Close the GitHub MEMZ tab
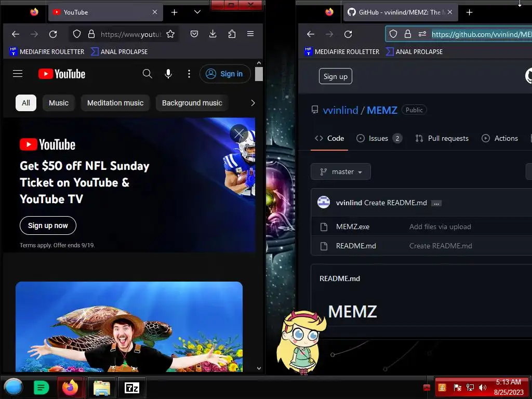This screenshot has width=532, height=399. coord(450,12)
